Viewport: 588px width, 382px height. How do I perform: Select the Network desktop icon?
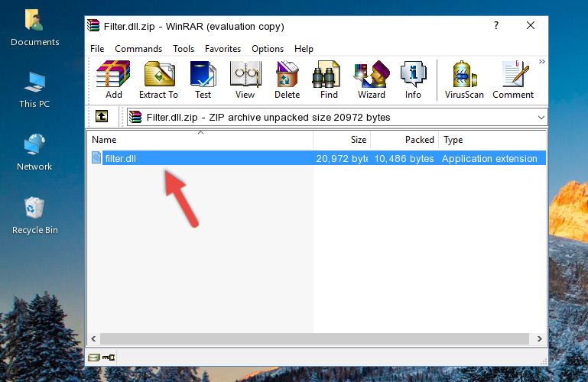pos(34,153)
